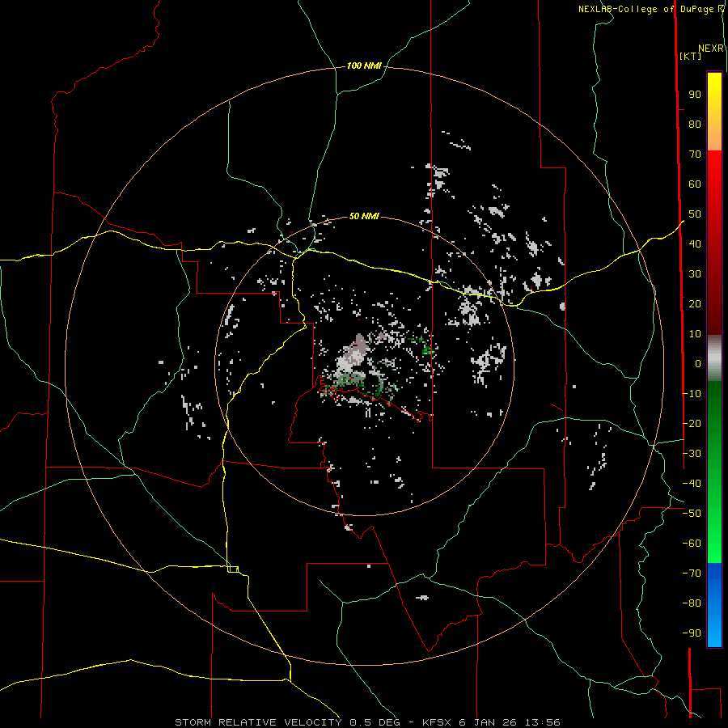Click the 60 value on the velocity scale
This screenshot has width=728, height=728.
coord(695,184)
